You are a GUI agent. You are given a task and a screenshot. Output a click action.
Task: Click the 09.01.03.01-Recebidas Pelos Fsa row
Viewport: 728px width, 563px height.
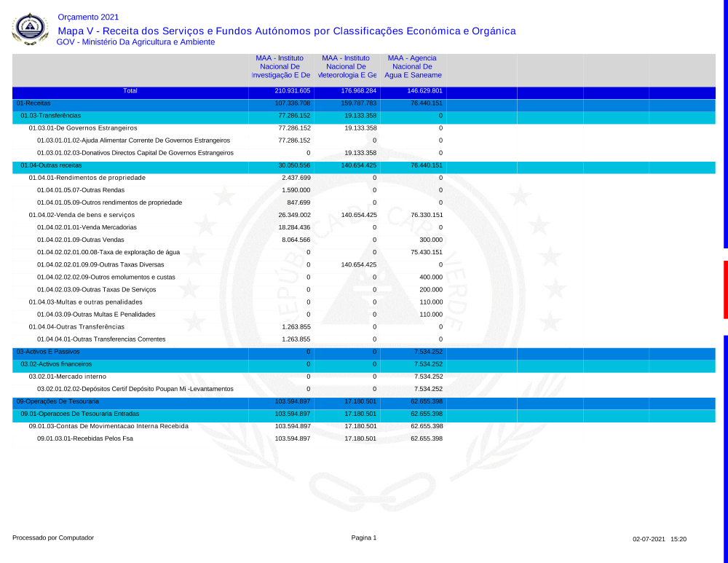(x=85, y=438)
